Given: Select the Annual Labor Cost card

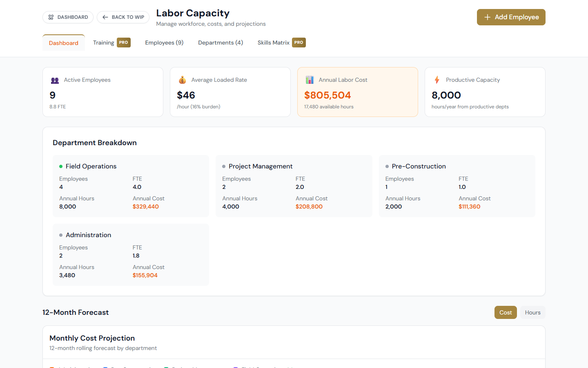Looking at the screenshot, I should (358, 92).
